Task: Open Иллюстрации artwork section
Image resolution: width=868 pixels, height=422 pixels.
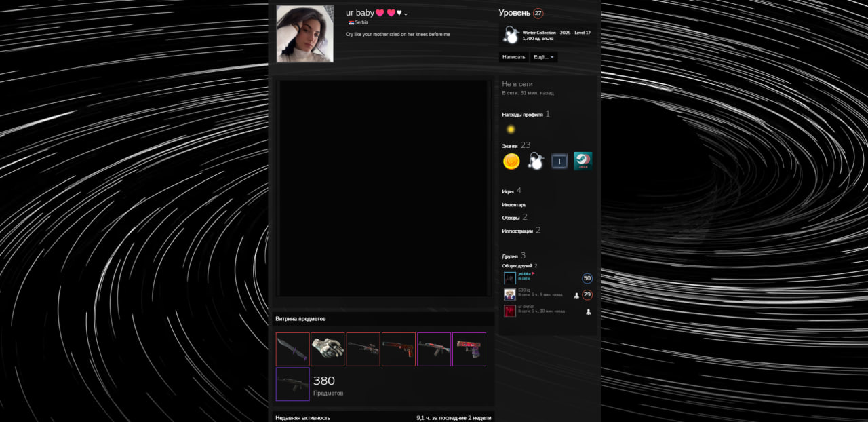Action: [517, 231]
